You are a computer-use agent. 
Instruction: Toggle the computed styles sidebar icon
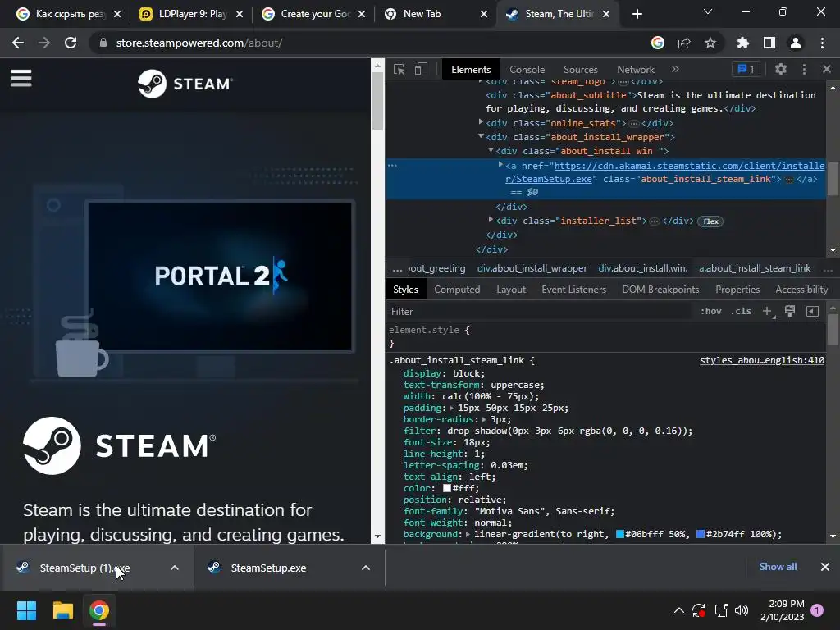point(813,311)
